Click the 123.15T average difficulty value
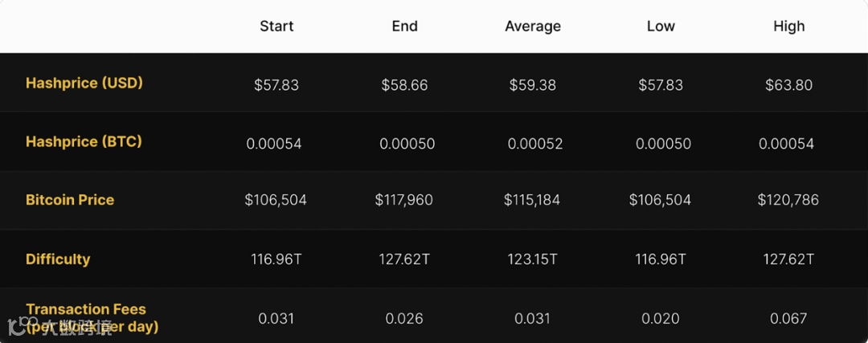This screenshot has width=868, height=343. pos(533,259)
